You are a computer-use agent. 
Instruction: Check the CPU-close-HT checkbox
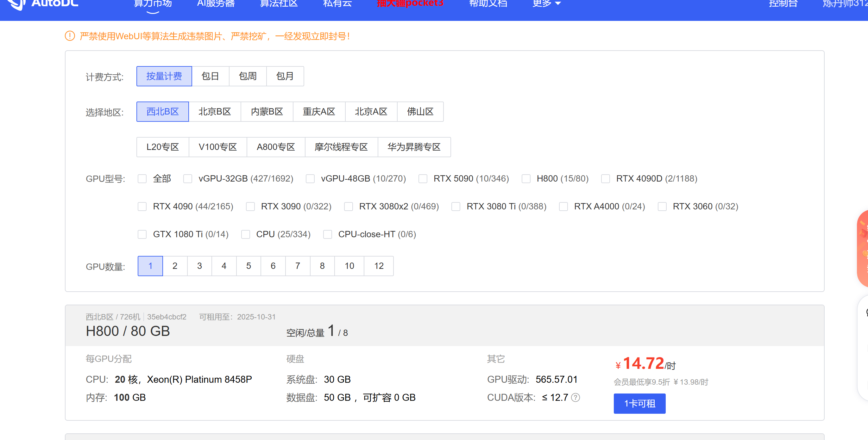[328, 234]
